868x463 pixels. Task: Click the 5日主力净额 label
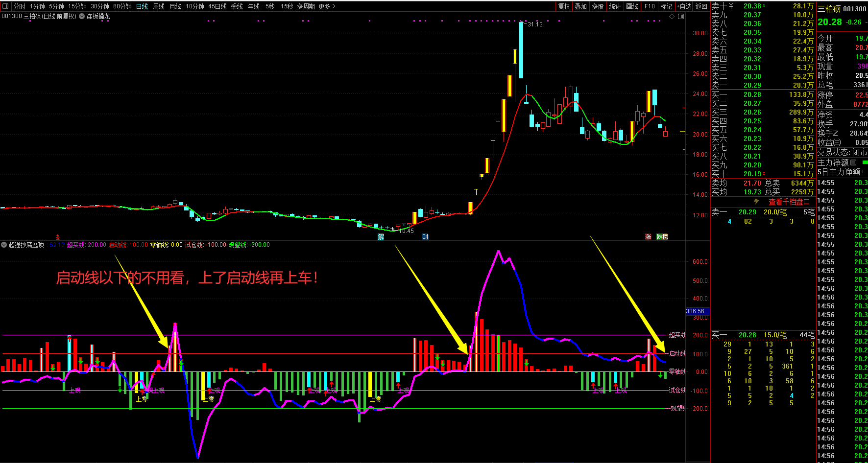click(839, 172)
